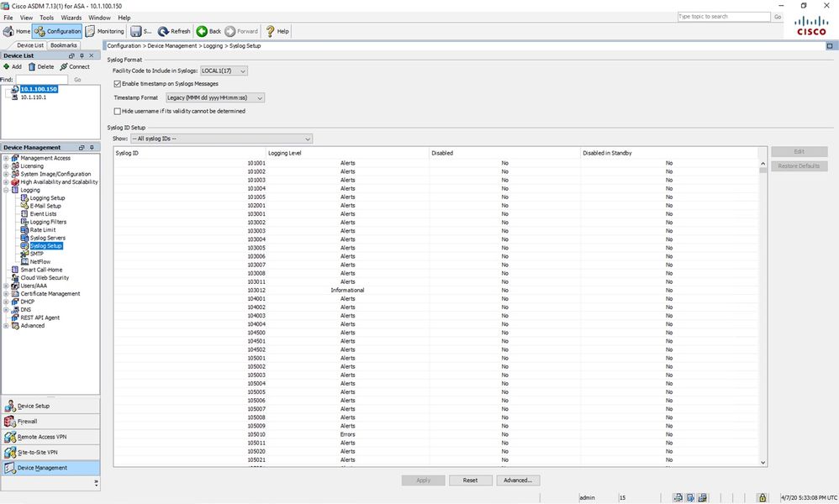Delete the selected device

(x=41, y=67)
